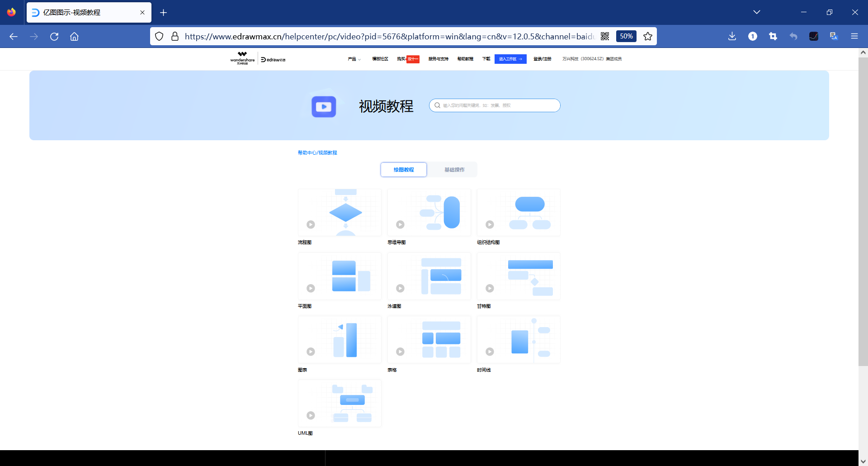Bookmark this page with star icon
Screen dimensions: 868x466
point(648,36)
